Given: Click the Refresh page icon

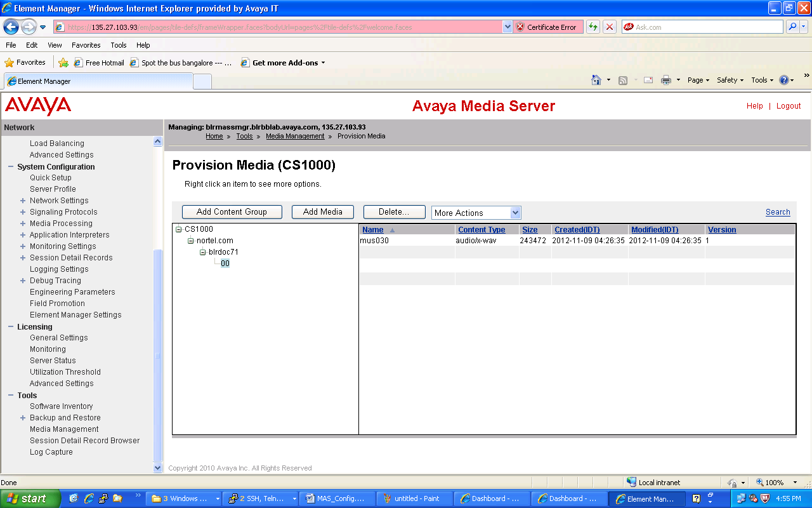Looking at the screenshot, I should (x=593, y=27).
